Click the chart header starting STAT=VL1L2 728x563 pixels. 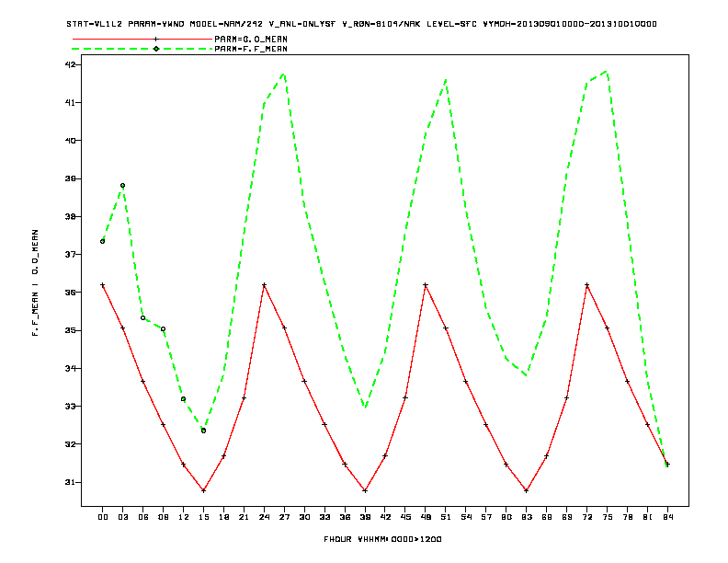click(361, 24)
